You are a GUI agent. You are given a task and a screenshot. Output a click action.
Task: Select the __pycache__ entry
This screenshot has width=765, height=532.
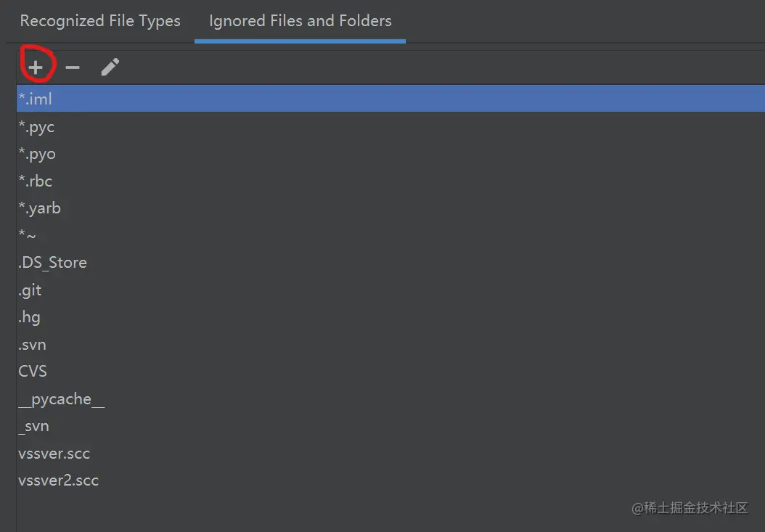pos(390,398)
